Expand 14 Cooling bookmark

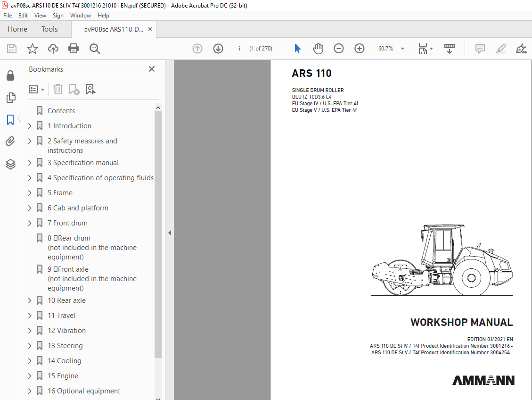(30, 360)
